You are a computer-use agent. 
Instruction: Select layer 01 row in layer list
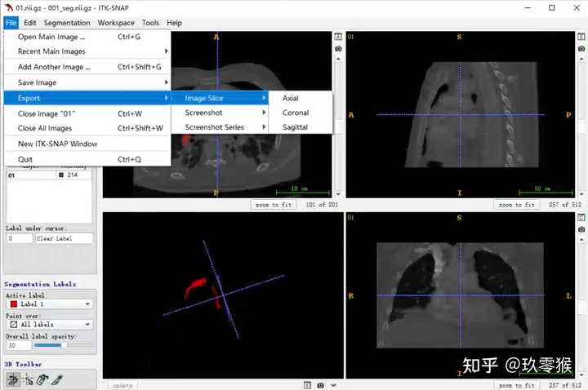[x=49, y=175]
